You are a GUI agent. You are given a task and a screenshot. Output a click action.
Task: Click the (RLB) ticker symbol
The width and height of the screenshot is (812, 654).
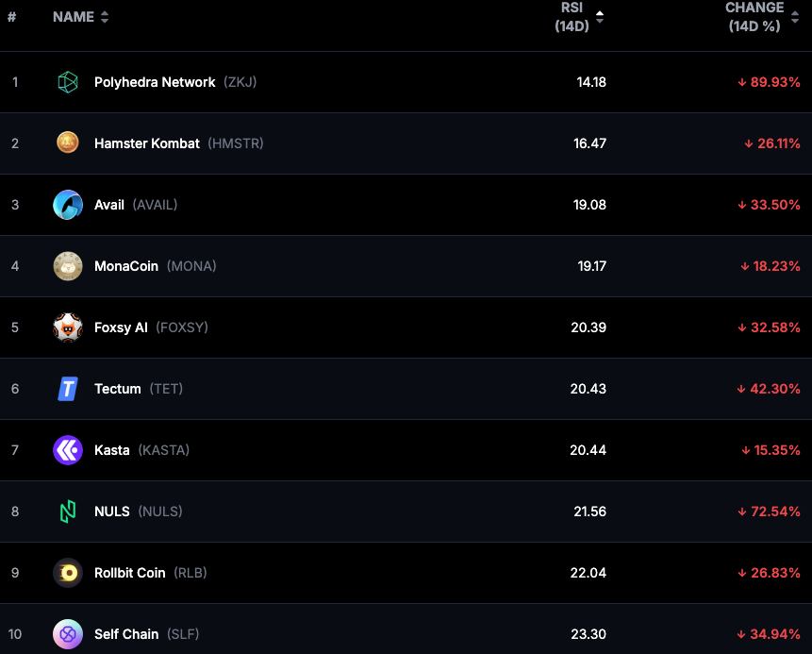tap(191, 573)
